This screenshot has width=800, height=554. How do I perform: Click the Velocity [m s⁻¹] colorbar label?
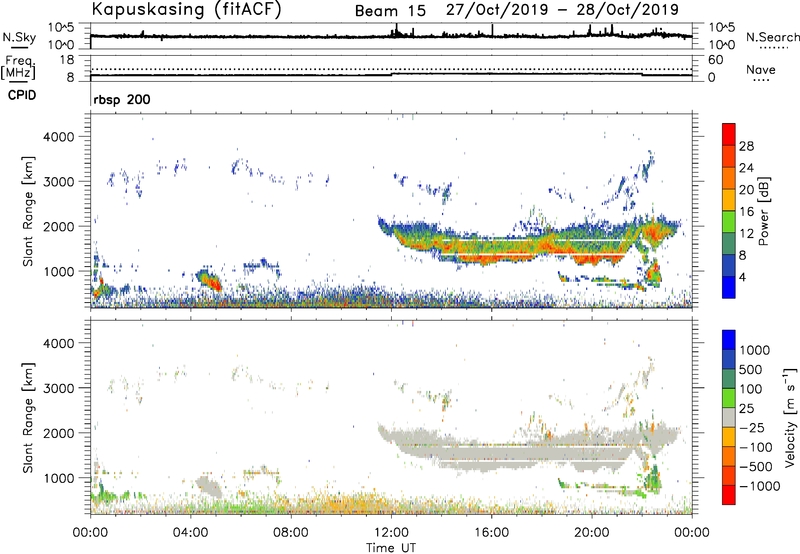tap(790, 417)
